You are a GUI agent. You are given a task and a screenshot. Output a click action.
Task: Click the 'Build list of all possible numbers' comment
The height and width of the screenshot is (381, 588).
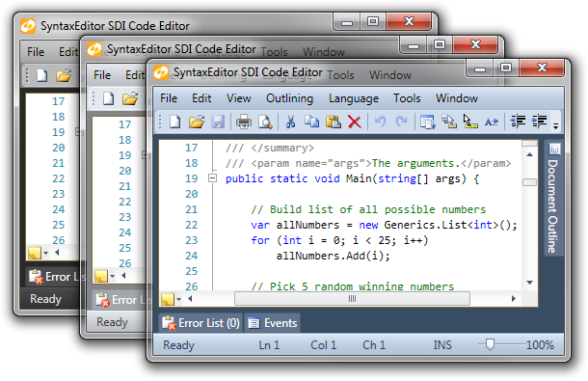pyautogui.click(x=368, y=209)
